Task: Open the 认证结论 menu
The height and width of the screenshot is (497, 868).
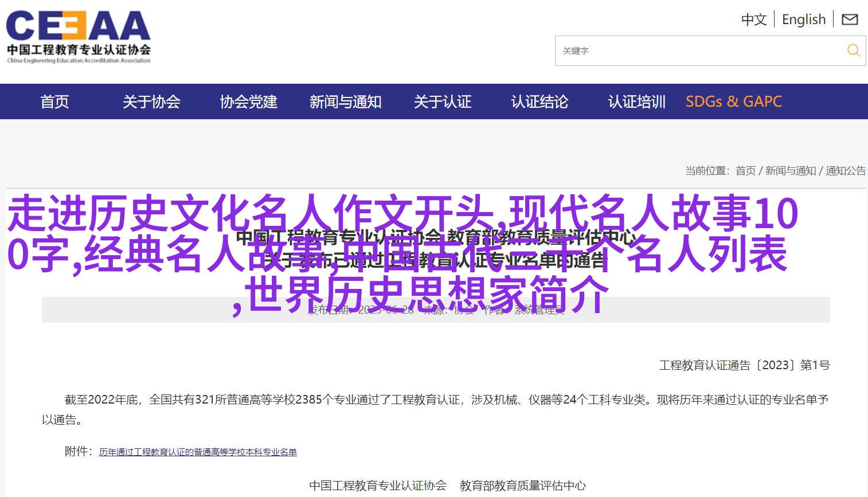Action: pyautogui.click(x=539, y=101)
